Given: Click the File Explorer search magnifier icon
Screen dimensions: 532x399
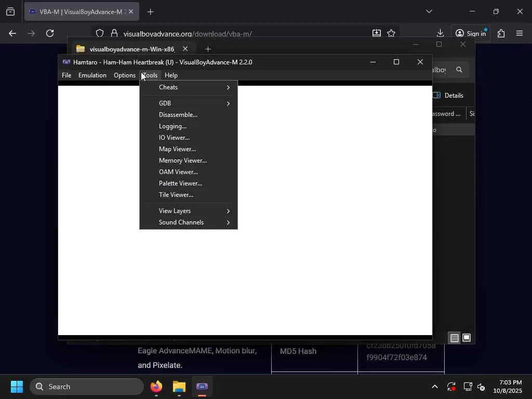Looking at the screenshot, I should [459, 70].
